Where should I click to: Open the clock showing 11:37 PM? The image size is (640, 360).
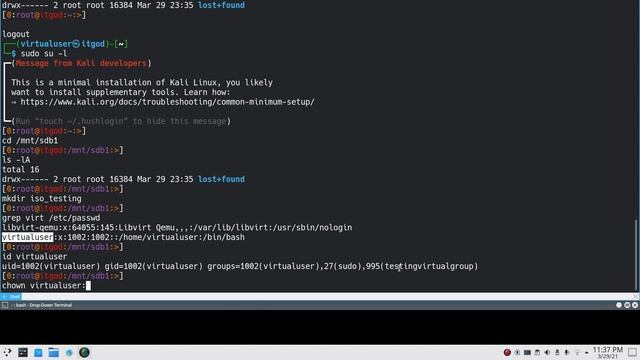607,353
